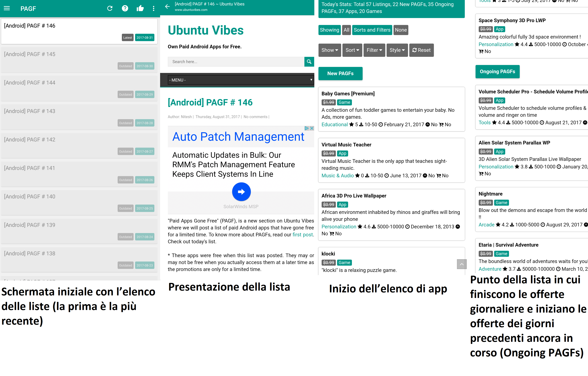Open the klocki game listing
The width and height of the screenshot is (588, 376).
tap(391, 261)
